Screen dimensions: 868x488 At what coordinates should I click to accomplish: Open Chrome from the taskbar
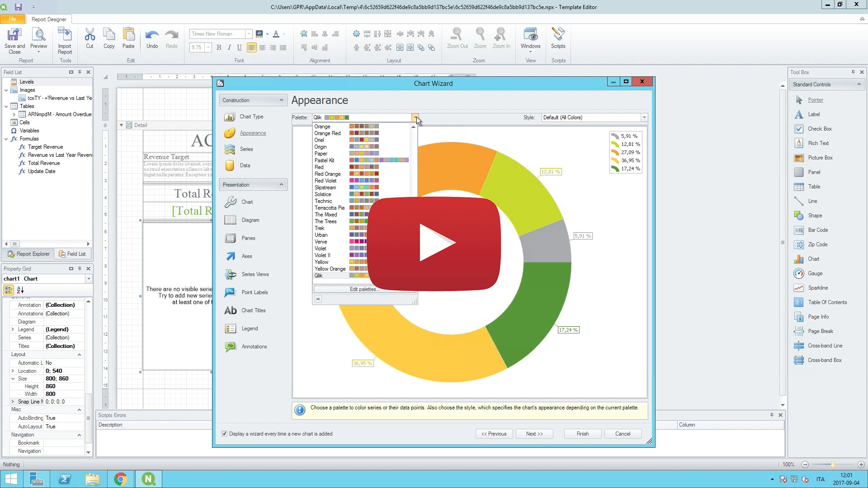[120, 479]
